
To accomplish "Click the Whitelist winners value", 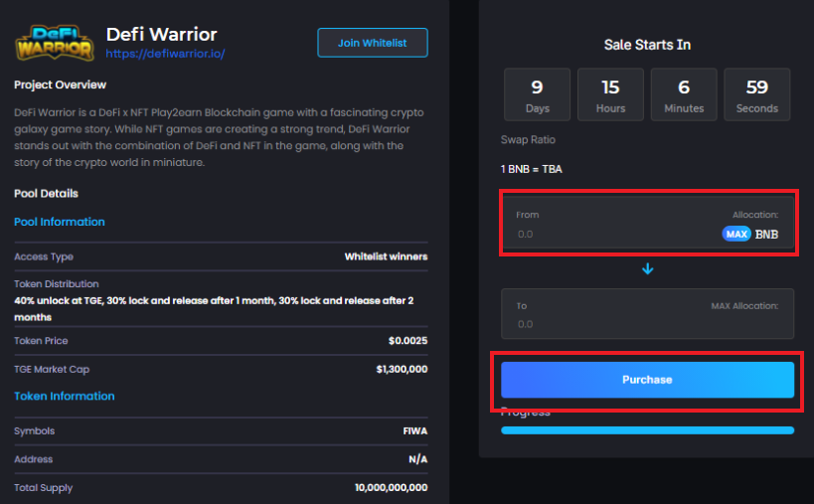I will coord(386,256).
